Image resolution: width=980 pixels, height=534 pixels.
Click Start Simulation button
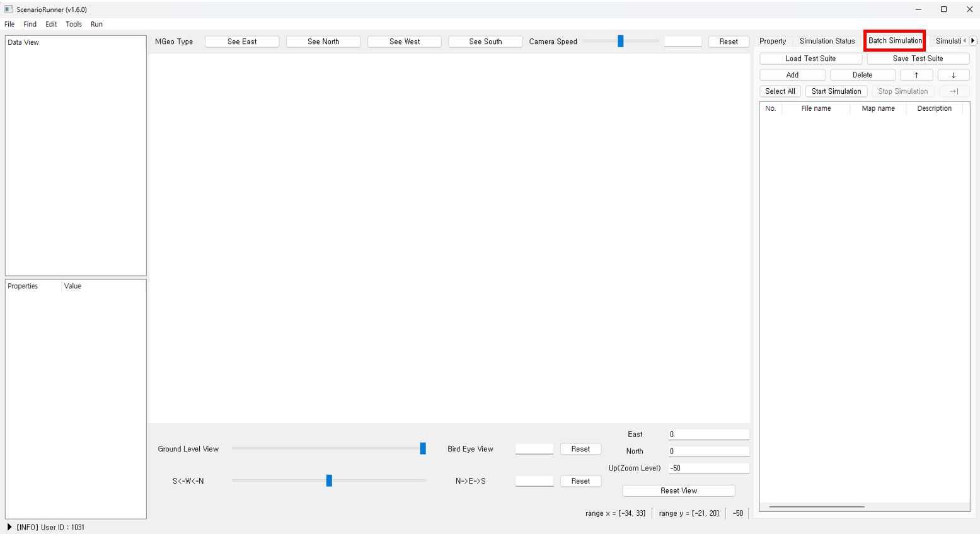tap(836, 91)
